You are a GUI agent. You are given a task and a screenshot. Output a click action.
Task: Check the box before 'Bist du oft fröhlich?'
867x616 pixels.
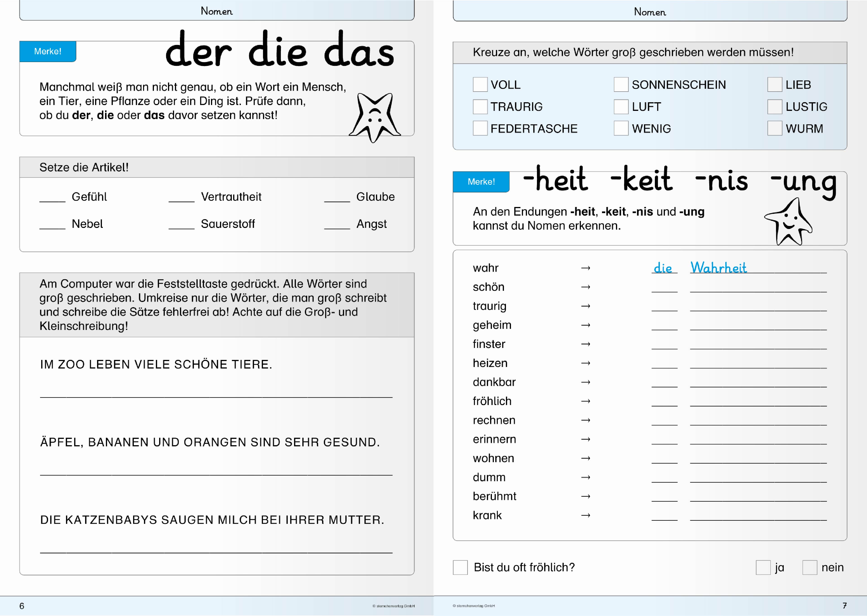[460, 567]
